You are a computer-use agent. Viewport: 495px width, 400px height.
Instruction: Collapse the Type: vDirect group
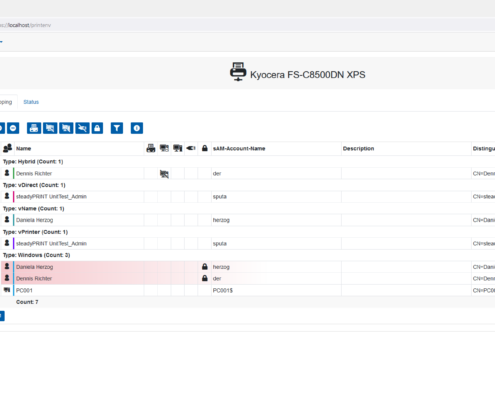click(x=34, y=185)
